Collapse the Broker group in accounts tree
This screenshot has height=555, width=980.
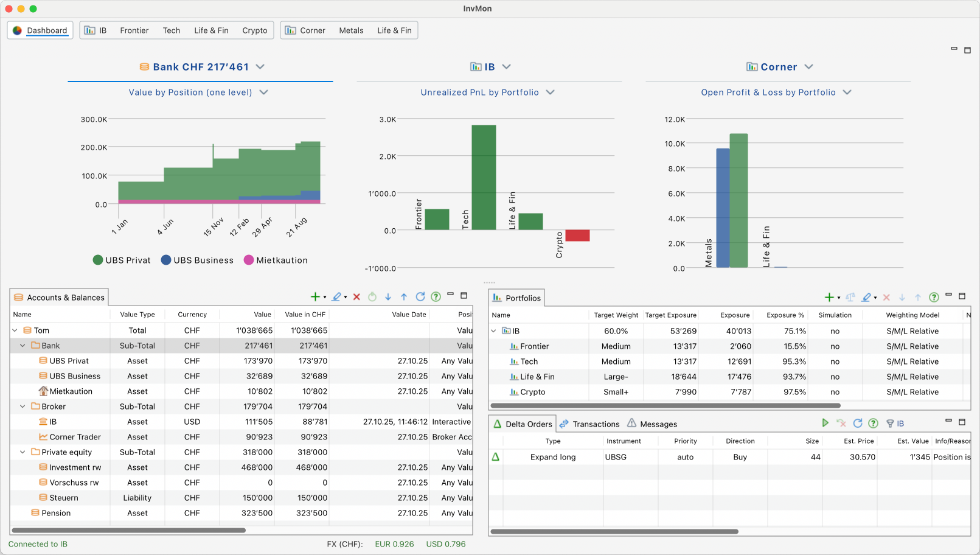coord(23,407)
